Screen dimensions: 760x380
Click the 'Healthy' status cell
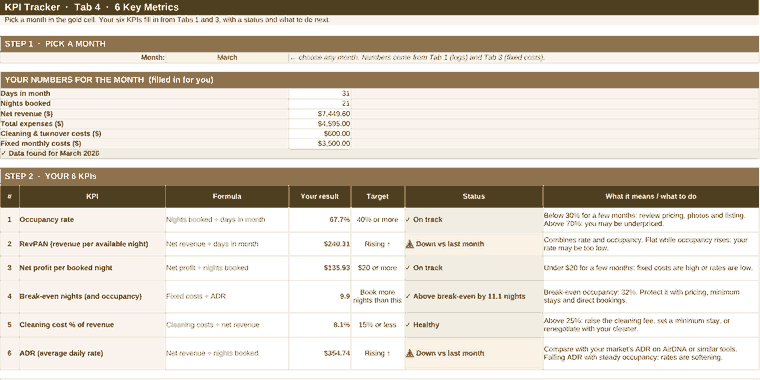(474, 325)
